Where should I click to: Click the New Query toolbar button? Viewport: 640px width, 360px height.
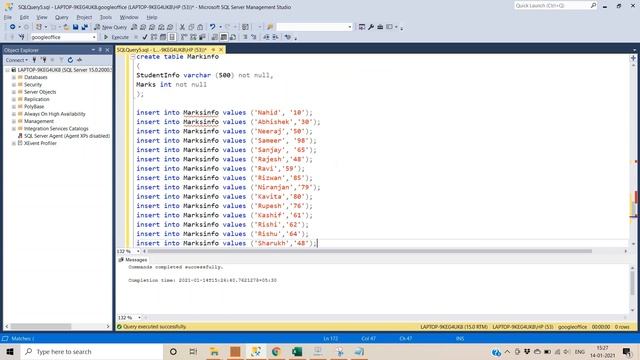coord(111,27)
